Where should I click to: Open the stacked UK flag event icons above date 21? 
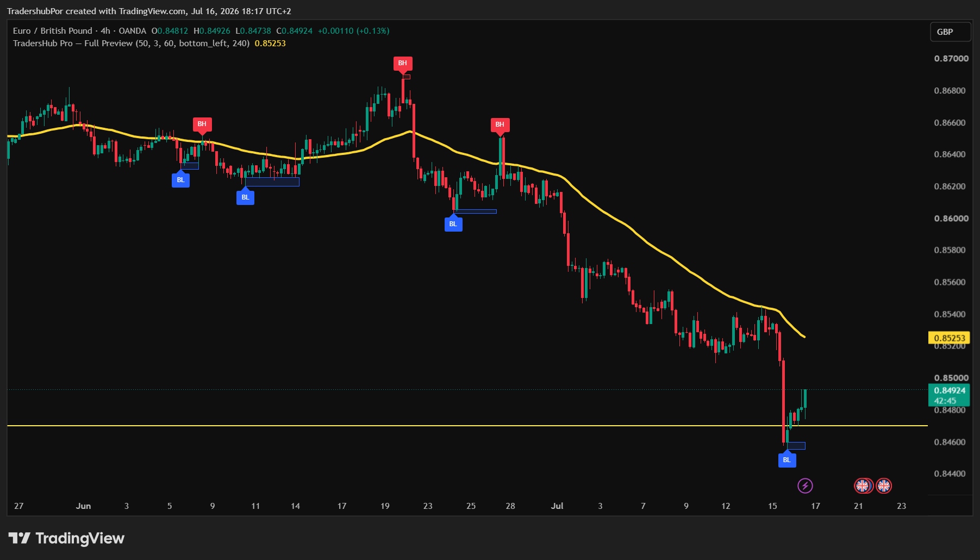pos(863,486)
